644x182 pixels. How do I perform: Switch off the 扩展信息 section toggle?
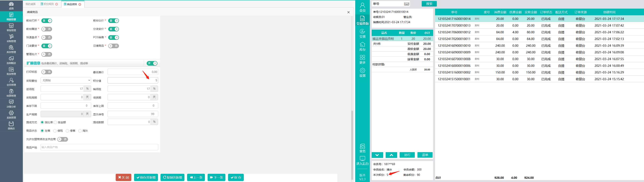(x=152, y=63)
